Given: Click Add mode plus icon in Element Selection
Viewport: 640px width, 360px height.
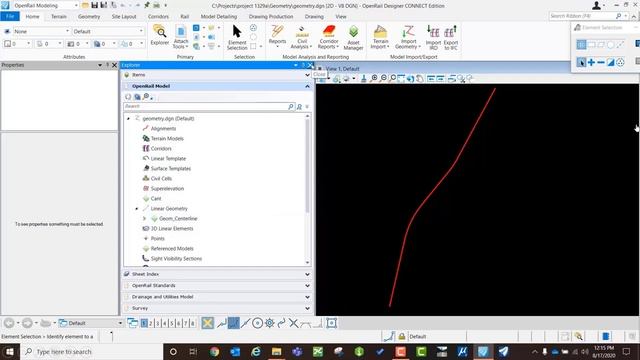Looking at the screenshot, I should pyautogui.click(x=591, y=62).
